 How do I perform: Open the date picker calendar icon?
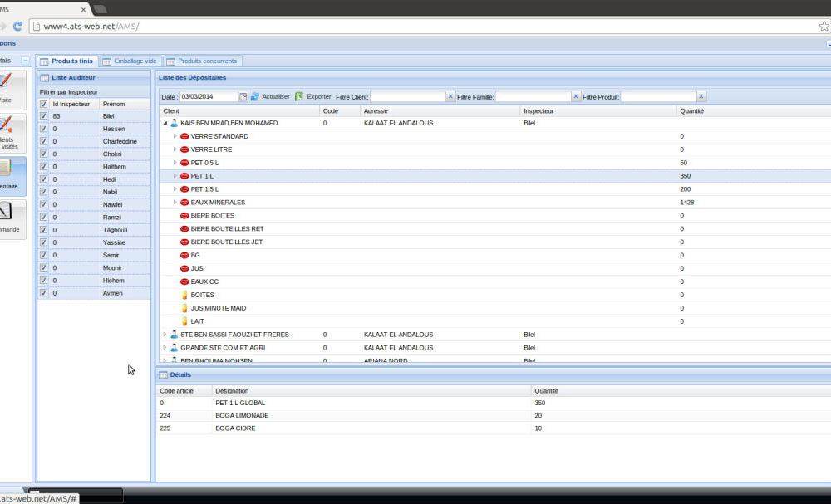[x=243, y=97]
